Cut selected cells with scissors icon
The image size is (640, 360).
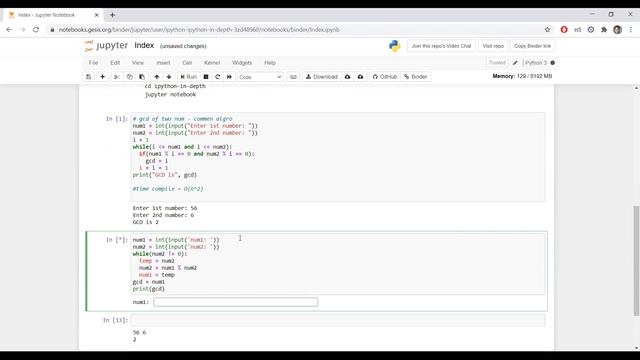[117, 77]
